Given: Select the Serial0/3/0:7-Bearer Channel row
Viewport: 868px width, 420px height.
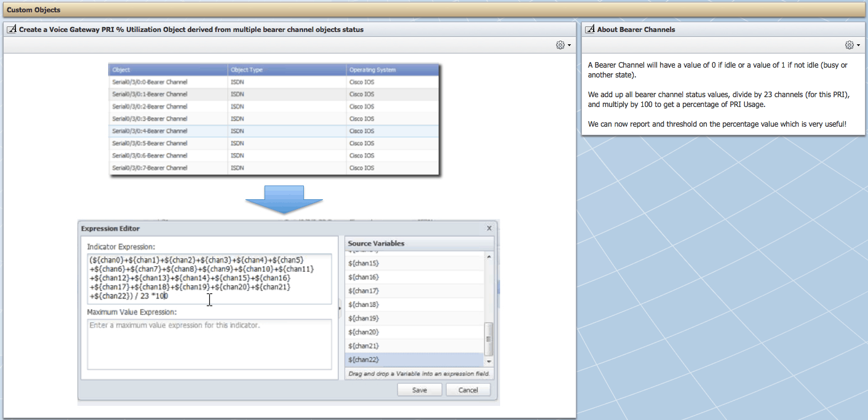Looking at the screenshot, I should (x=274, y=168).
